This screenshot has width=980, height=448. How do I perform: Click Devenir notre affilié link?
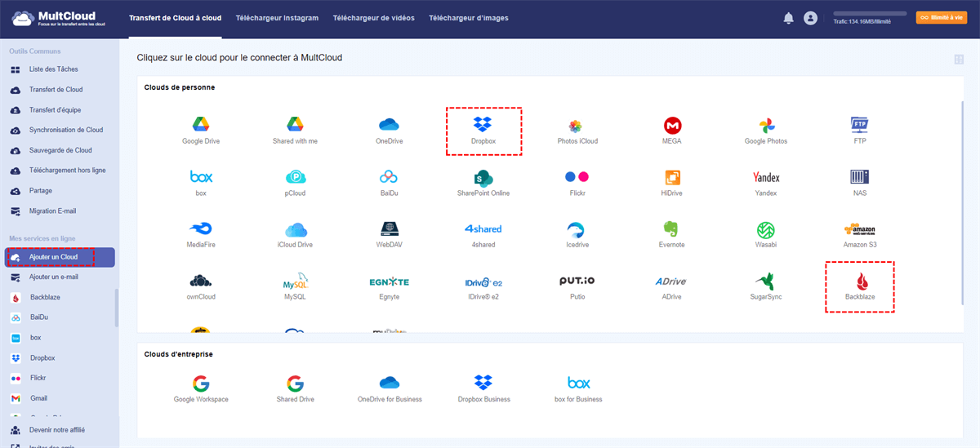(x=57, y=429)
